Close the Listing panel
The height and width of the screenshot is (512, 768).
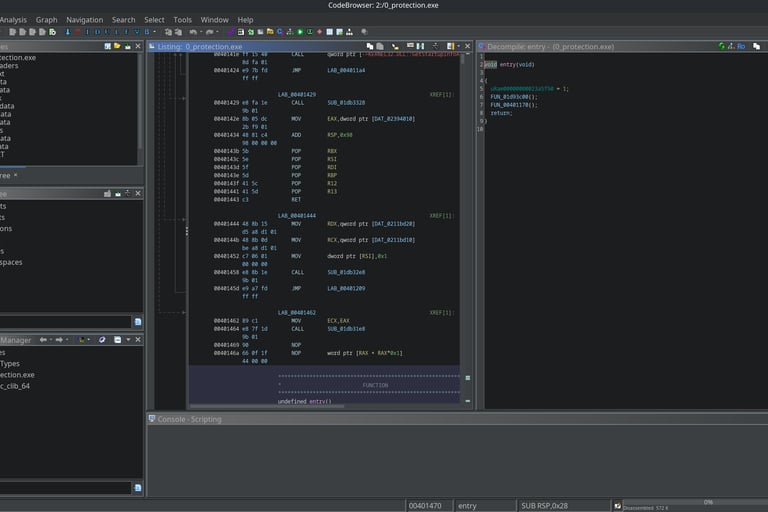[466, 46]
